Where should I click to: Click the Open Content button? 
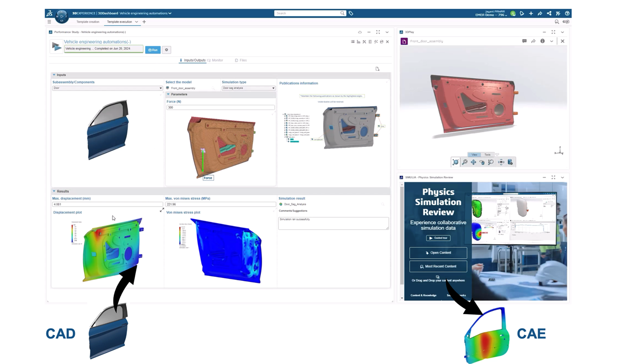pos(438,253)
